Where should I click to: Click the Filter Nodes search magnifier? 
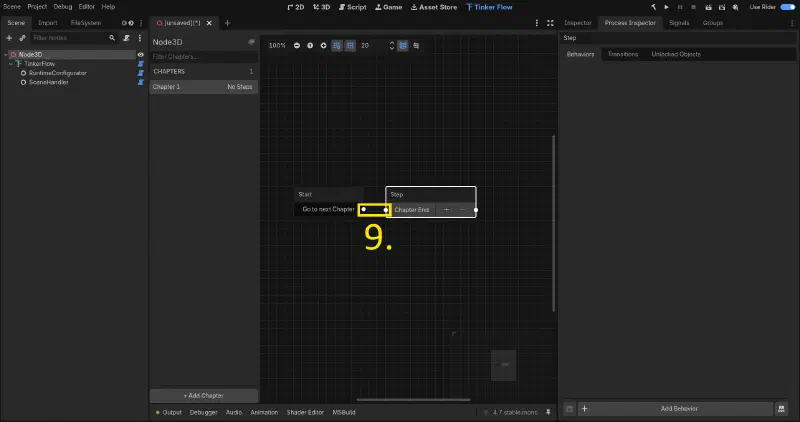(112, 38)
